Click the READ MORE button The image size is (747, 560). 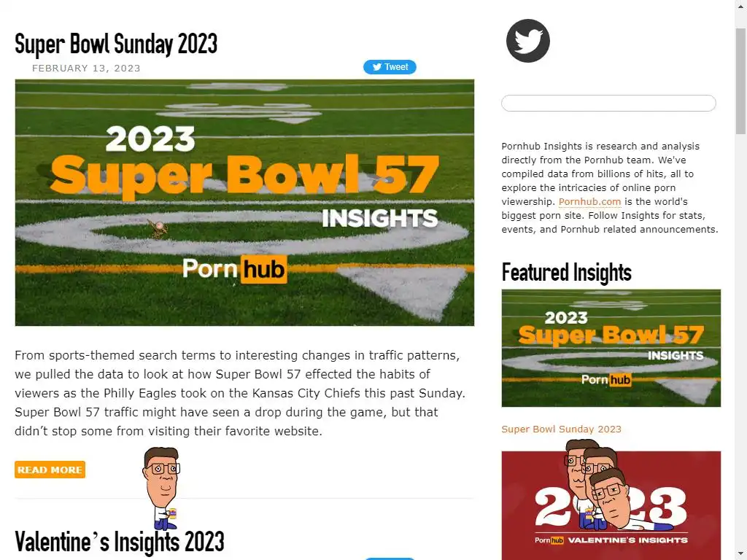pyautogui.click(x=50, y=470)
